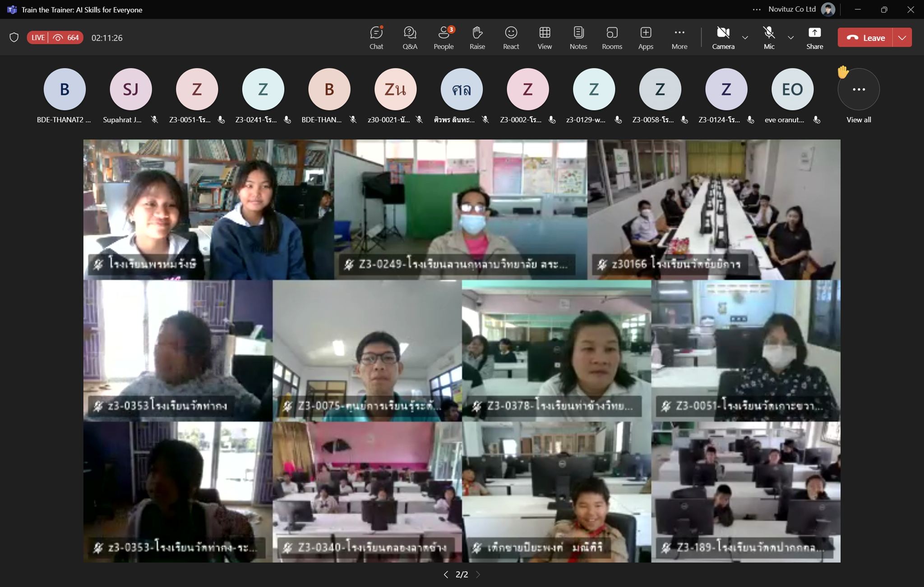
Task: Unmute the Mic
Action: point(769,37)
